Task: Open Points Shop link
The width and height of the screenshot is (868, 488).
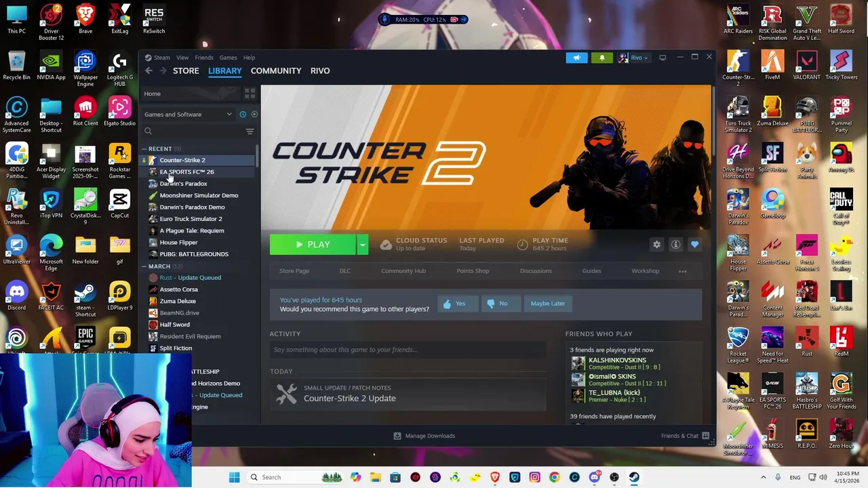Action: click(473, 271)
